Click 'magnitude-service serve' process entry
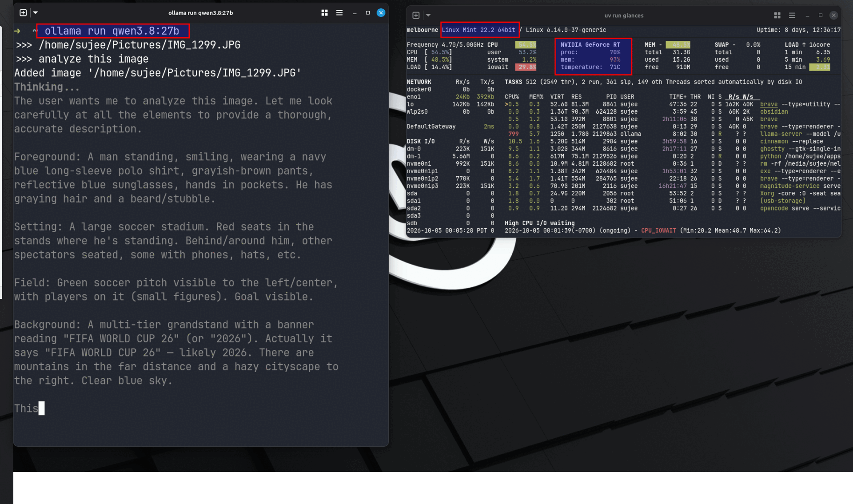The height and width of the screenshot is (504, 853). point(800,186)
